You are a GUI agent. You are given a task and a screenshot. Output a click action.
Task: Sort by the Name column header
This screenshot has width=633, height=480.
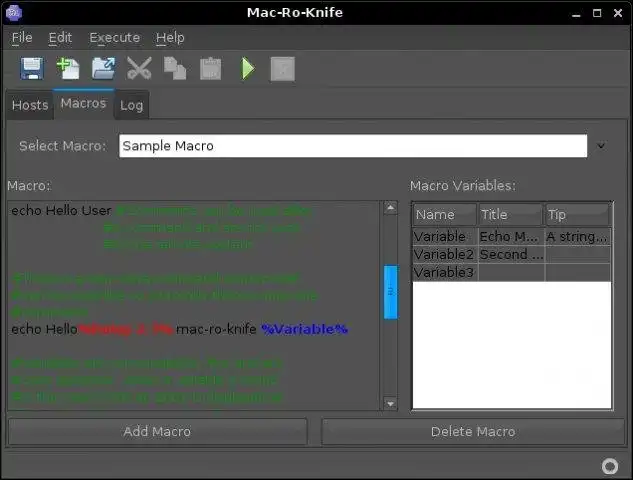point(444,214)
